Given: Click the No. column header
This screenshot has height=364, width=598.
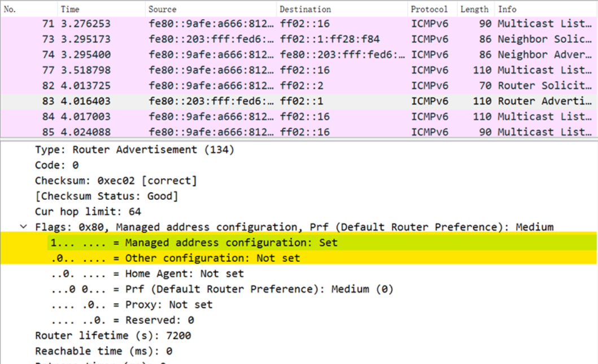Looking at the screenshot, I should (28, 9).
